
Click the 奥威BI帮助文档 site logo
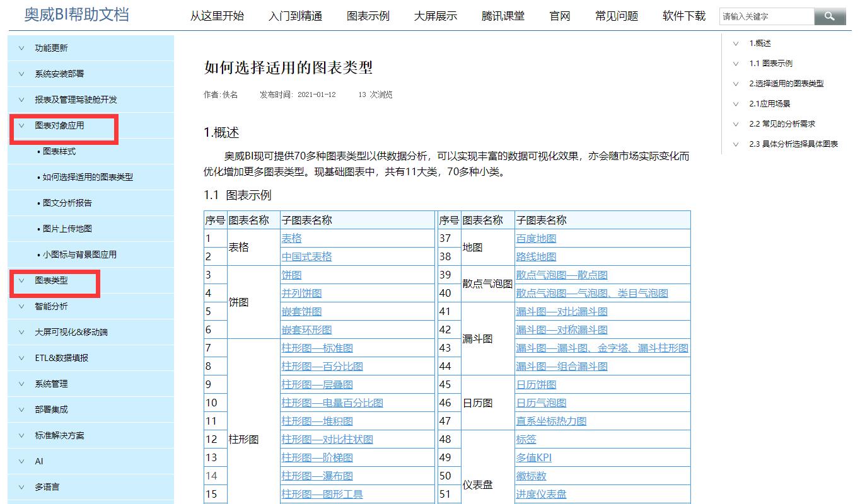(76, 14)
